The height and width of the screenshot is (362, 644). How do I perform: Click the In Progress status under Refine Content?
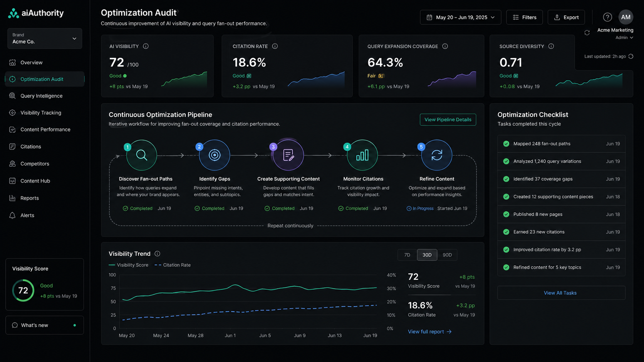click(x=420, y=209)
